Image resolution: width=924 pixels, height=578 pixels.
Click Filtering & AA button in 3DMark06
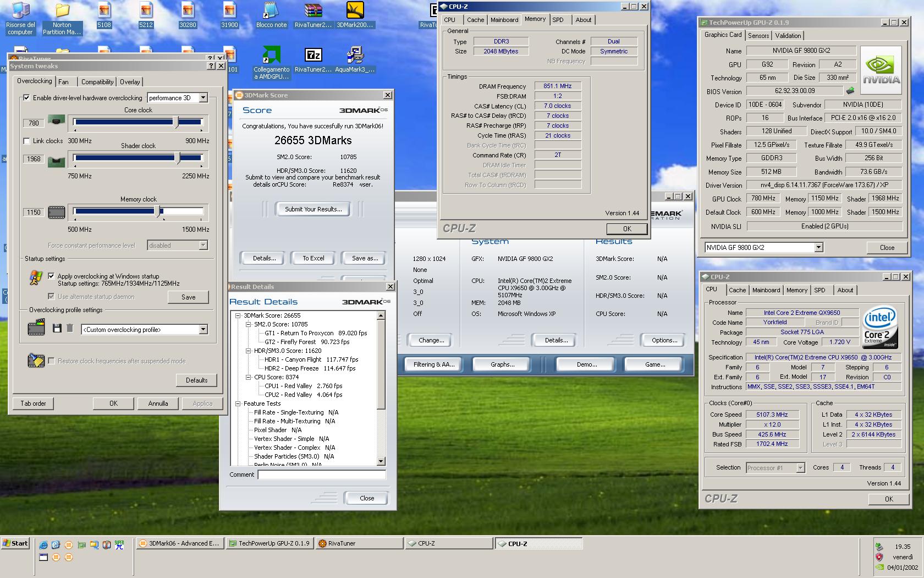tap(434, 364)
